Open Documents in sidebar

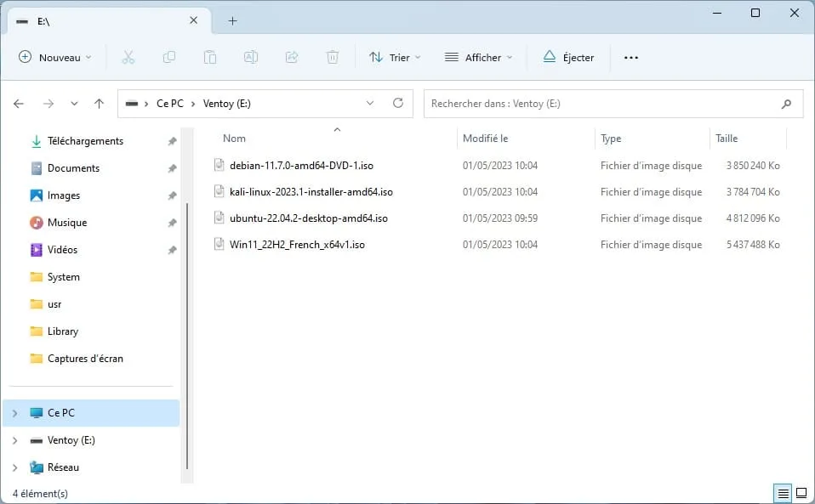73,168
